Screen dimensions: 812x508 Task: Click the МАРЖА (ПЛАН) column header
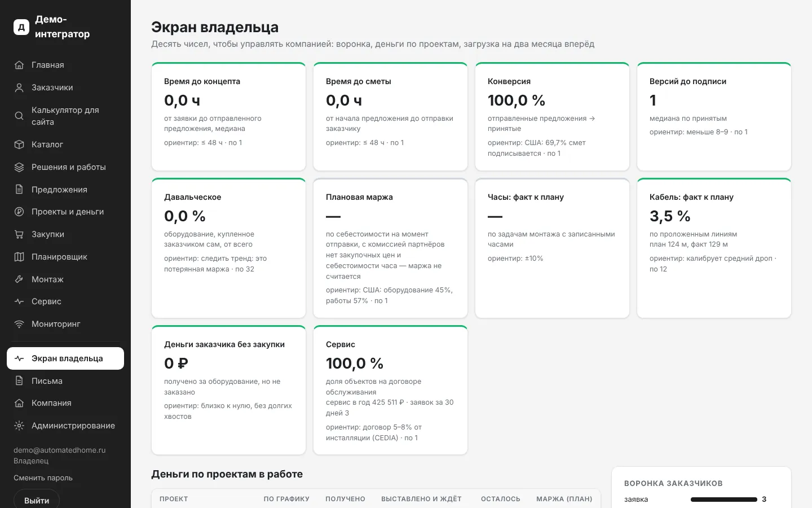[x=564, y=499]
